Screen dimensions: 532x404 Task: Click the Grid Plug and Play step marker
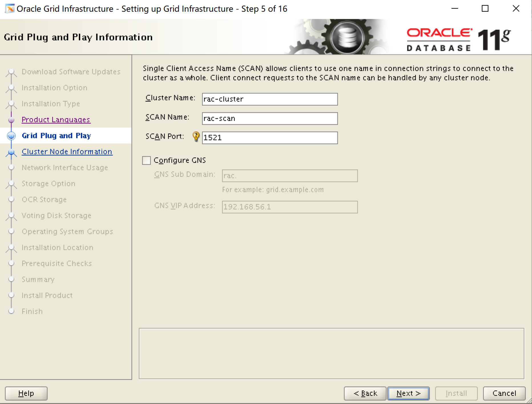[x=11, y=136]
